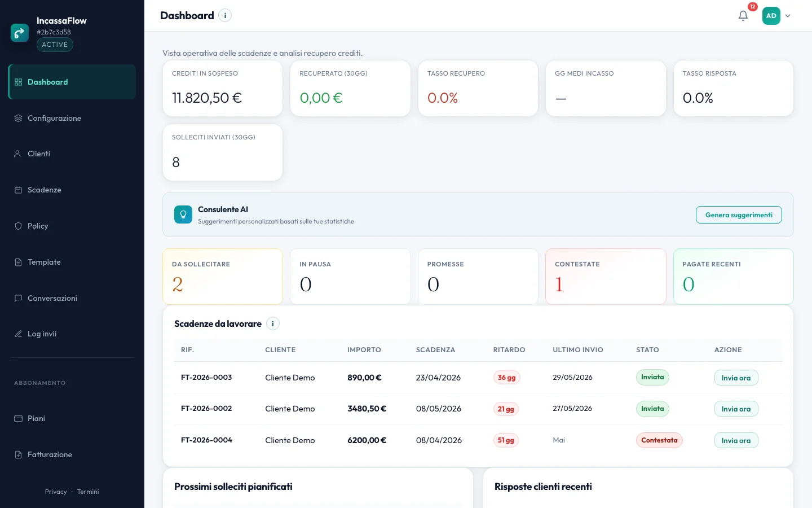Click the Clienti person icon in sidebar
This screenshot has height=508, width=812.
(x=18, y=154)
